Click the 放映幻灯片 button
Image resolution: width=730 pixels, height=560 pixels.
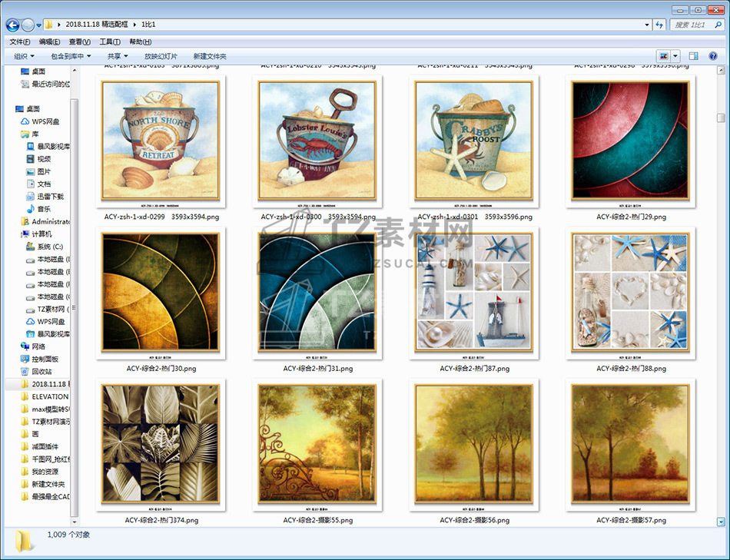tap(161, 56)
